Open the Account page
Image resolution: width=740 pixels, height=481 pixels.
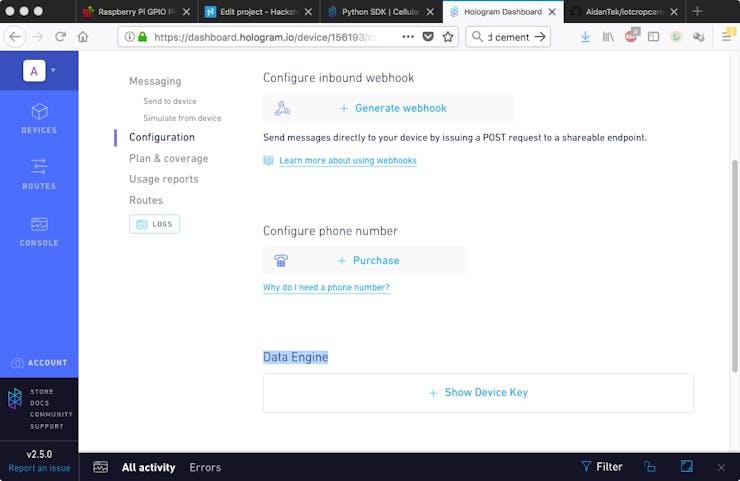39,363
